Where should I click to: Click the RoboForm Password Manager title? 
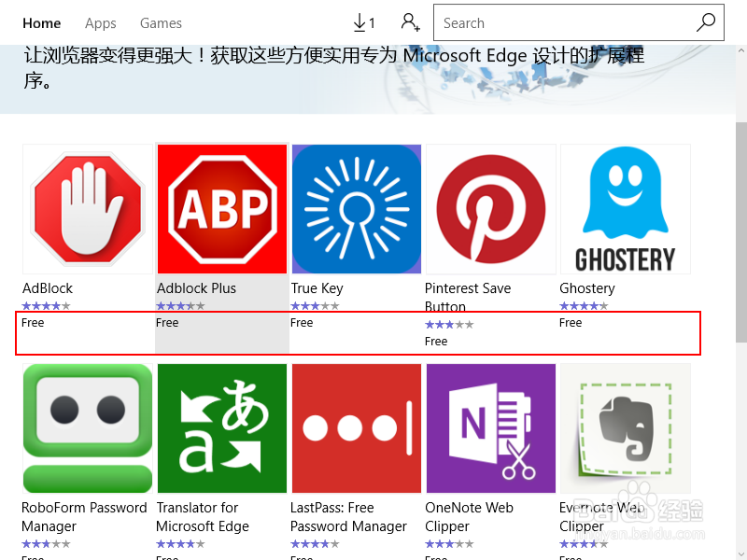coord(84,517)
